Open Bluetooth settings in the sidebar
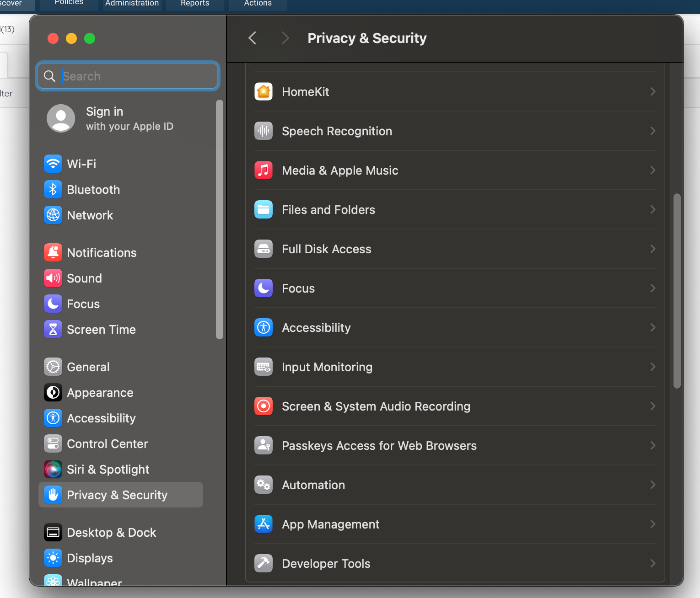This screenshot has height=598, width=700. point(93,190)
